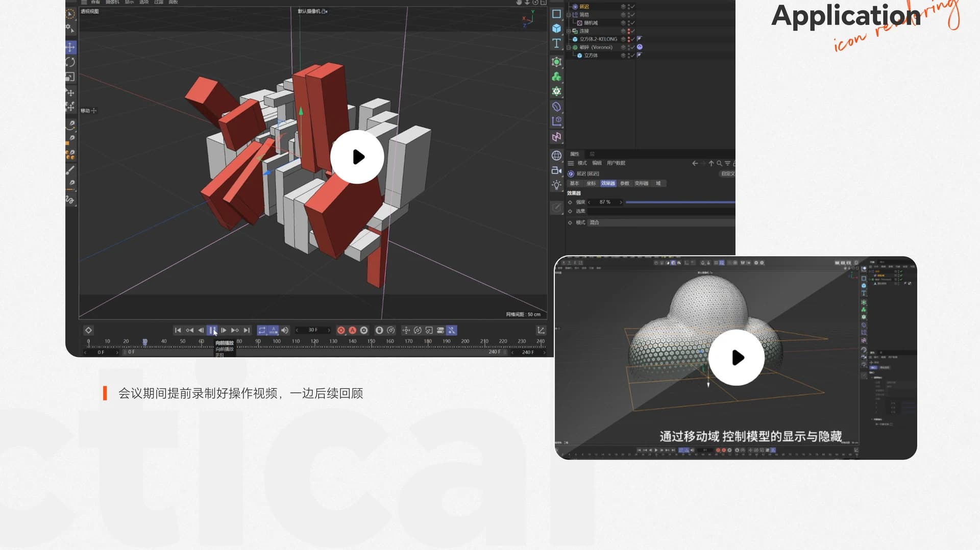Click the camera object icon in palette
The image size is (980, 550).
(x=557, y=170)
